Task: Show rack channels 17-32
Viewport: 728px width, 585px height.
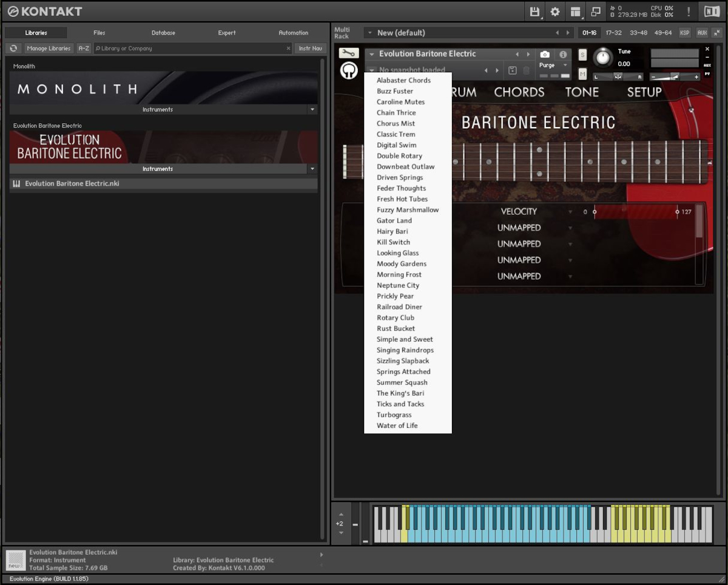Action: tap(613, 33)
